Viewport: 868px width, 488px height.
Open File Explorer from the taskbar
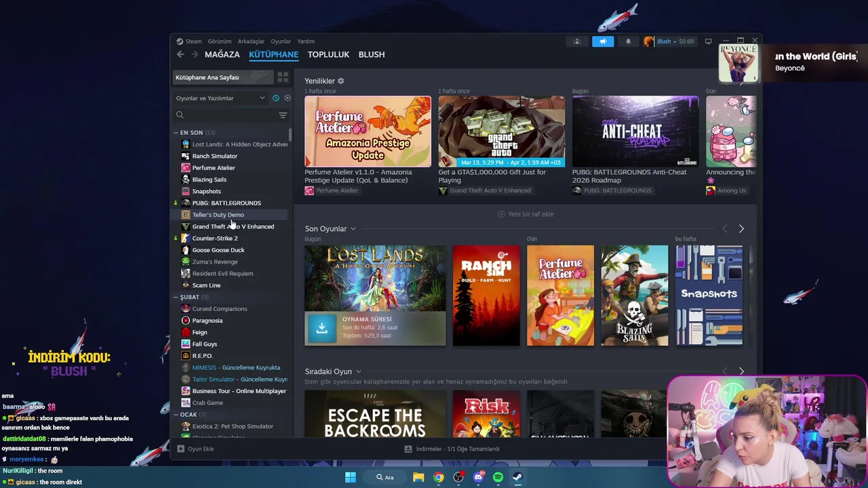419,477
